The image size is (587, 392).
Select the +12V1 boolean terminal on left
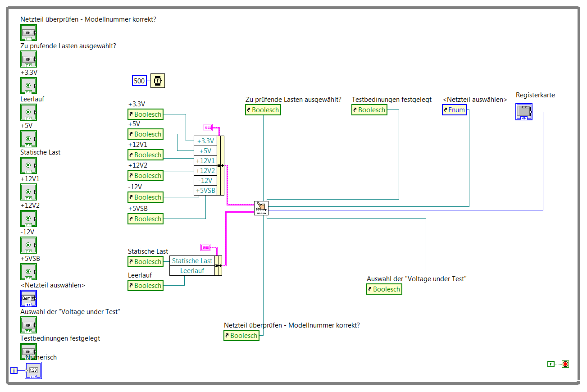tap(28, 192)
